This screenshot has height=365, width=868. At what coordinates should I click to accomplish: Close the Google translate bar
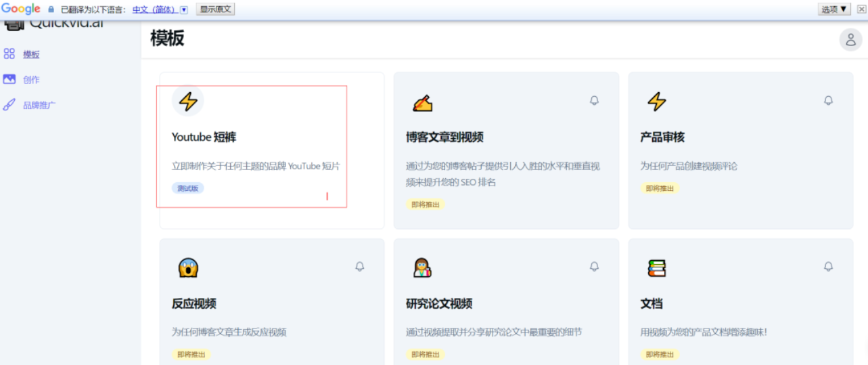pyautogui.click(x=861, y=9)
